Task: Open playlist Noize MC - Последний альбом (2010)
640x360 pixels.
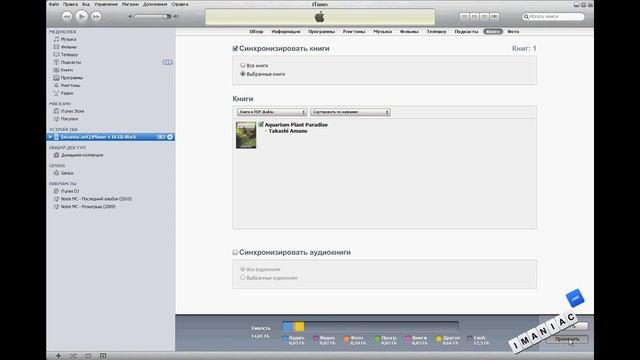Action: (96, 199)
